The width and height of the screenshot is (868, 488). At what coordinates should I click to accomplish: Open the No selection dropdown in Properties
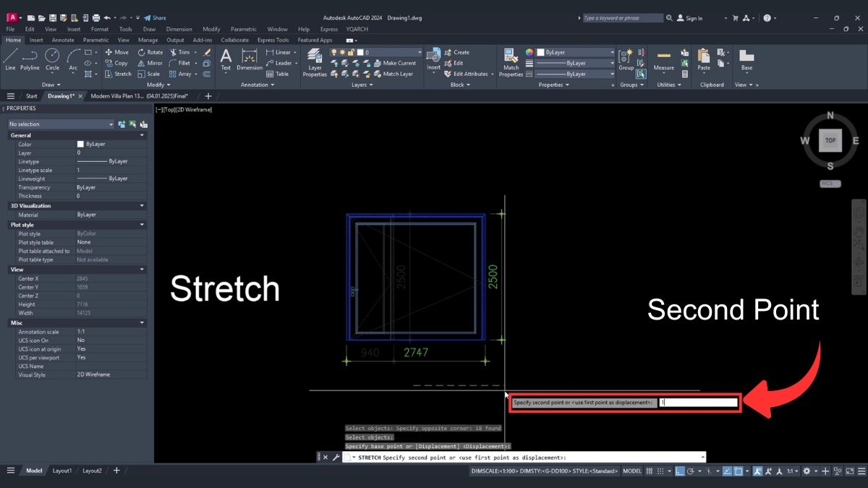click(x=61, y=124)
